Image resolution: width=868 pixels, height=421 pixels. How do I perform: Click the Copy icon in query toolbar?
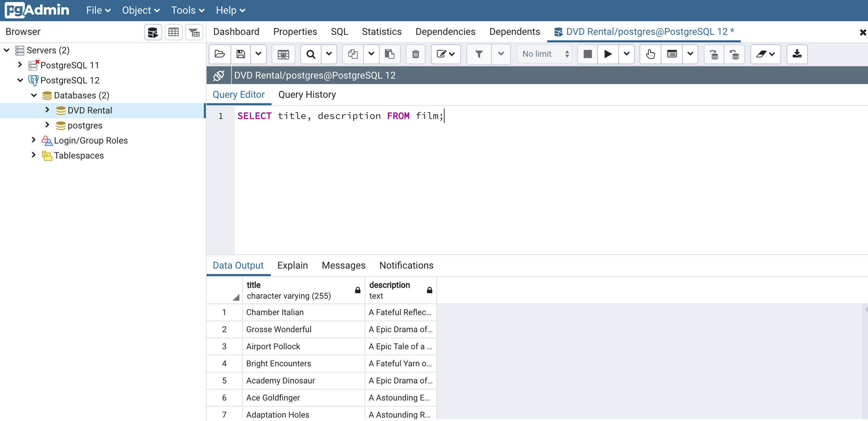353,54
